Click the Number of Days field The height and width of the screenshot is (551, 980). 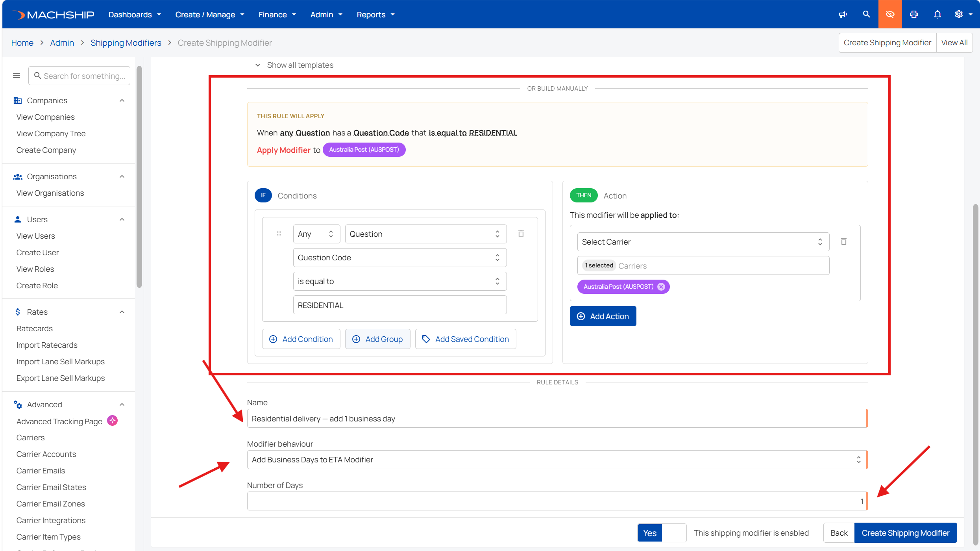tap(557, 501)
